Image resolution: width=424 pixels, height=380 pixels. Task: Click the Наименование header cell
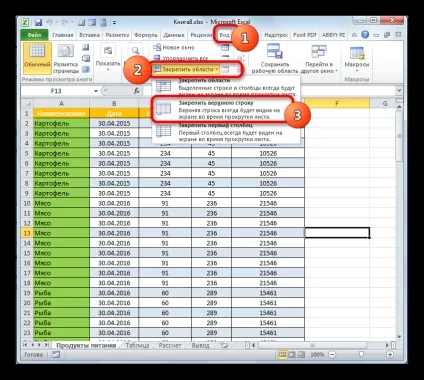(61, 113)
